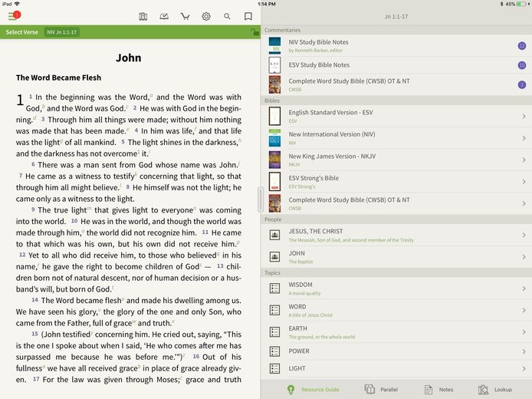532x399 pixels.
Task: Tap list icon beside LIGHT topic
Action: tap(274, 368)
